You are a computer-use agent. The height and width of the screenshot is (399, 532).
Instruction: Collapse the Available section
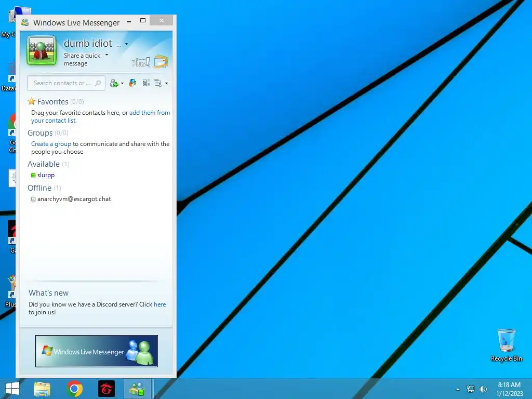pos(44,164)
